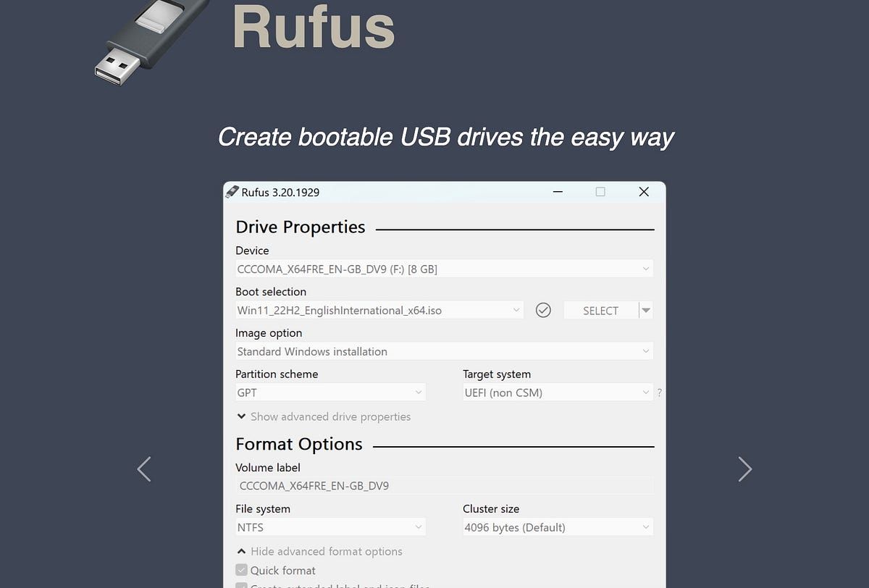
Task: Maximize the Rufus window
Action: (x=600, y=192)
